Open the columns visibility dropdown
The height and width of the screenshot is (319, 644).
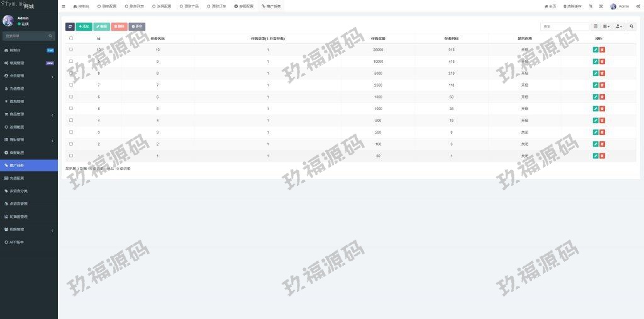[606, 27]
